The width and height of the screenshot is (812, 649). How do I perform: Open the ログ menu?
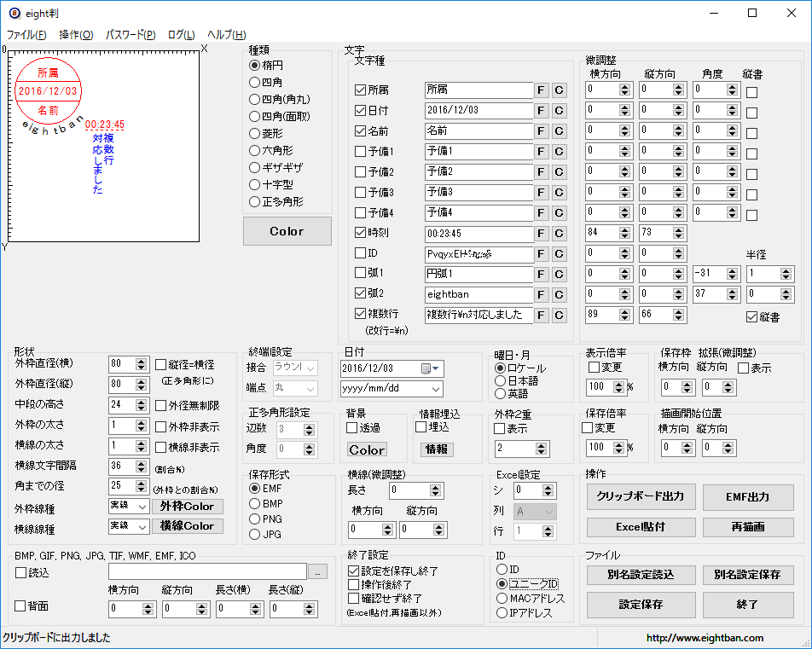181,35
